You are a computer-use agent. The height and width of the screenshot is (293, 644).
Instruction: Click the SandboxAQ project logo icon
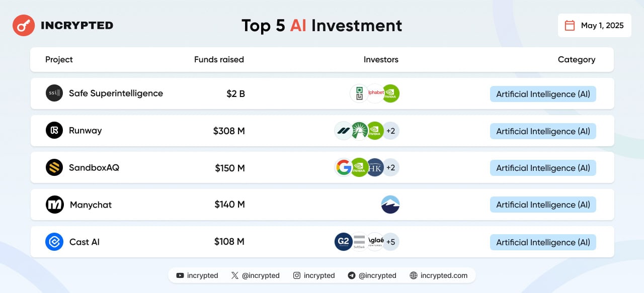coord(54,167)
